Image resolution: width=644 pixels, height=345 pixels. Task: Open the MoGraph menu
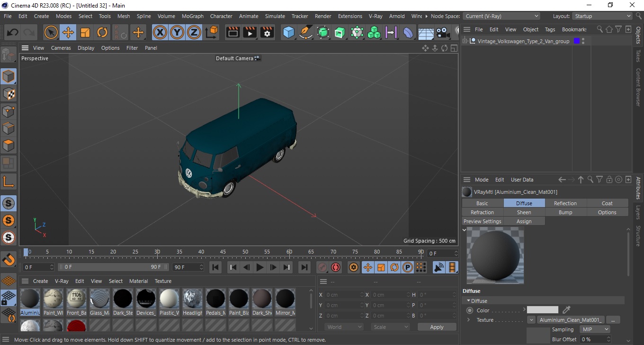193,16
